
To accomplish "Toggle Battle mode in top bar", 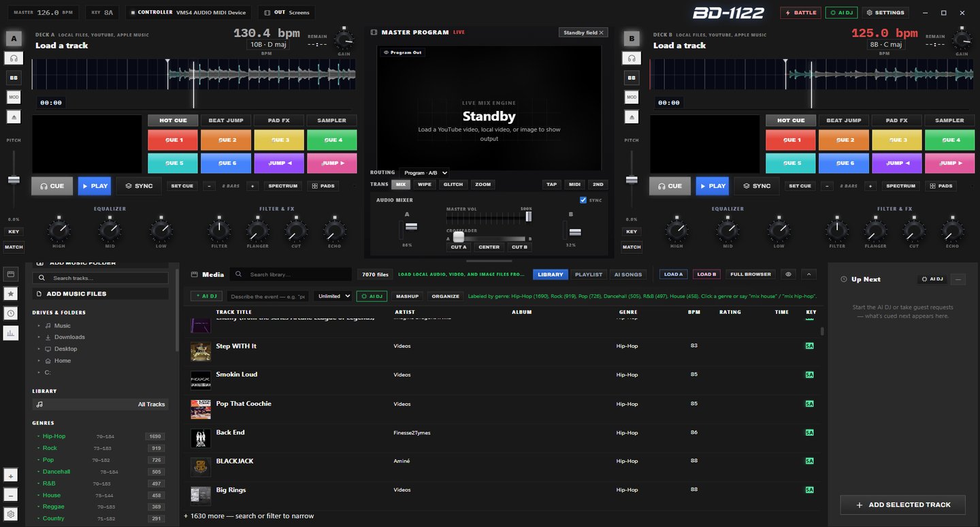I will point(800,12).
